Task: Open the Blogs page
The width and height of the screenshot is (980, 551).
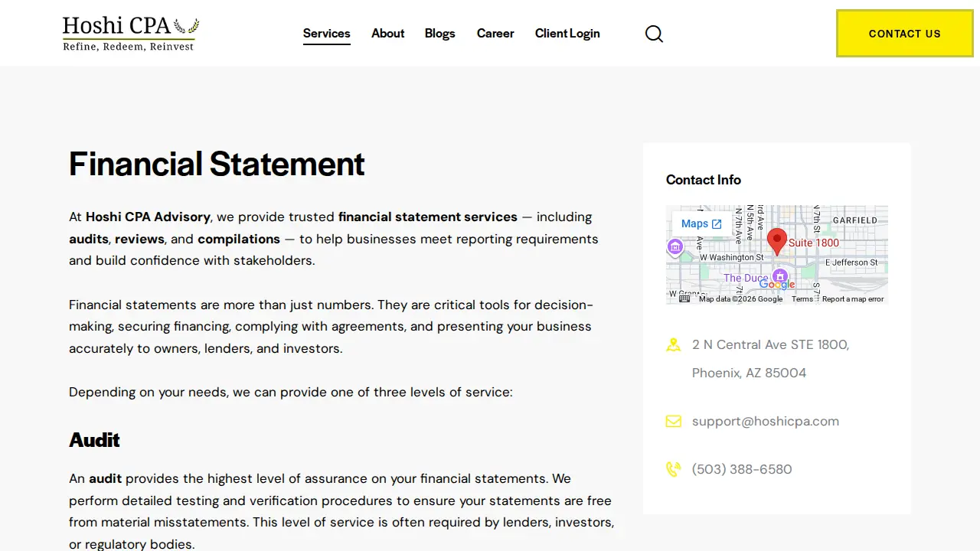Action: [439, 34]
